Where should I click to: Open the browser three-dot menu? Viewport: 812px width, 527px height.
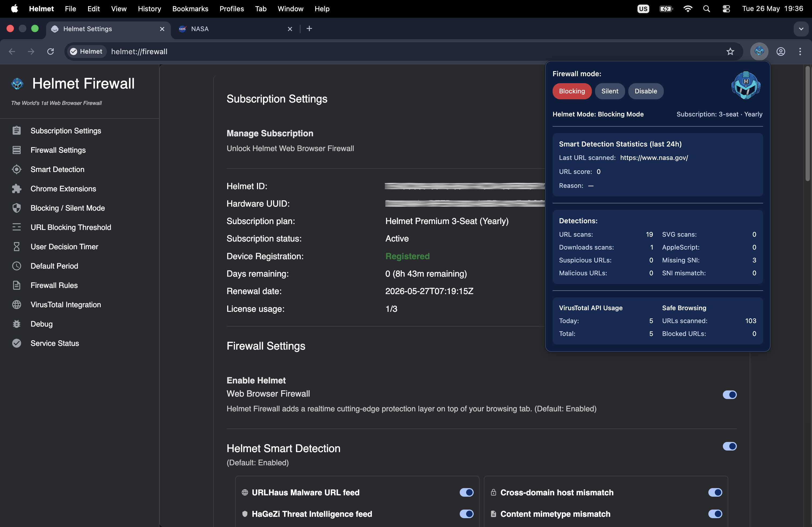pos(800,52)
